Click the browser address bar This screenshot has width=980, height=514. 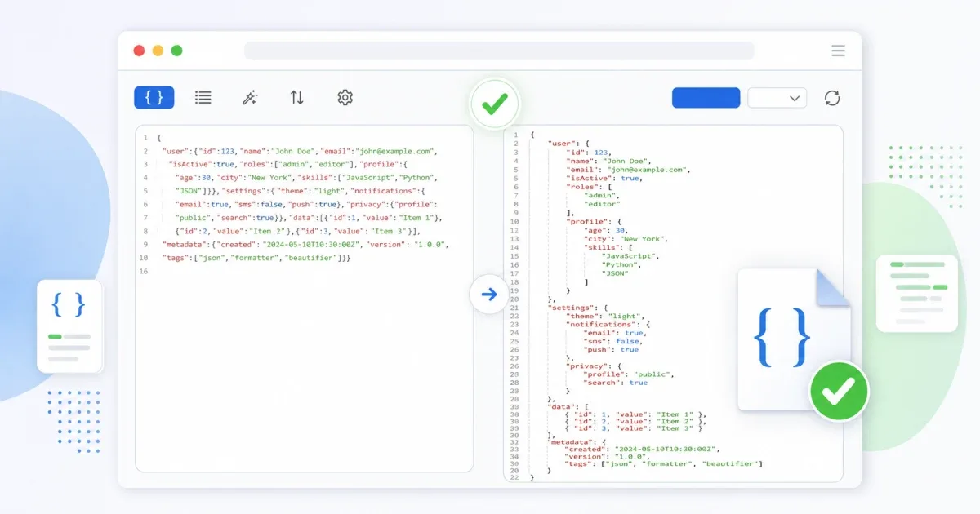[x=499, y=51]
